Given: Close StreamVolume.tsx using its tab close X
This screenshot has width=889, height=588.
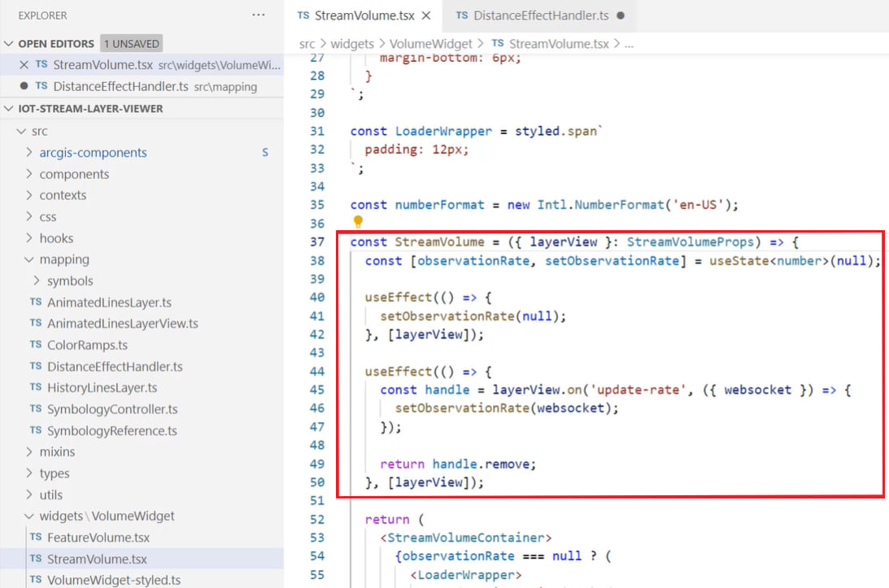Looking at the screenshot, I should 428,15.
